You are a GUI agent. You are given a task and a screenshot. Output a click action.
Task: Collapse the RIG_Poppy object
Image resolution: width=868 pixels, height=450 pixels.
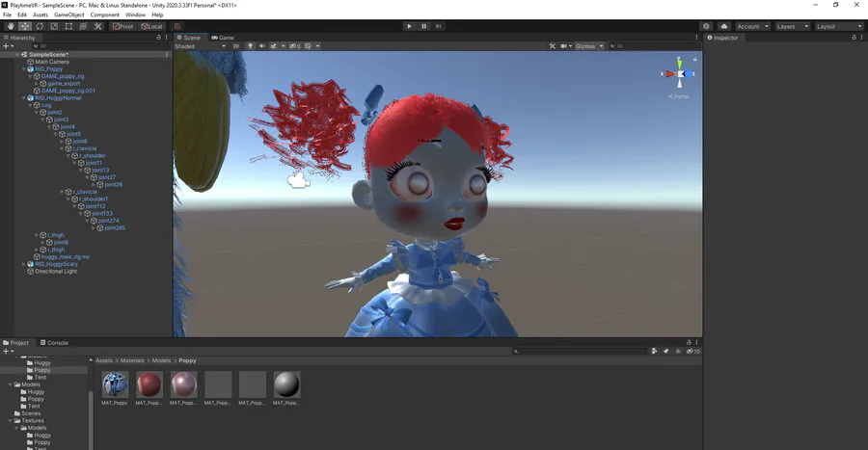click(x=24, y=69)
